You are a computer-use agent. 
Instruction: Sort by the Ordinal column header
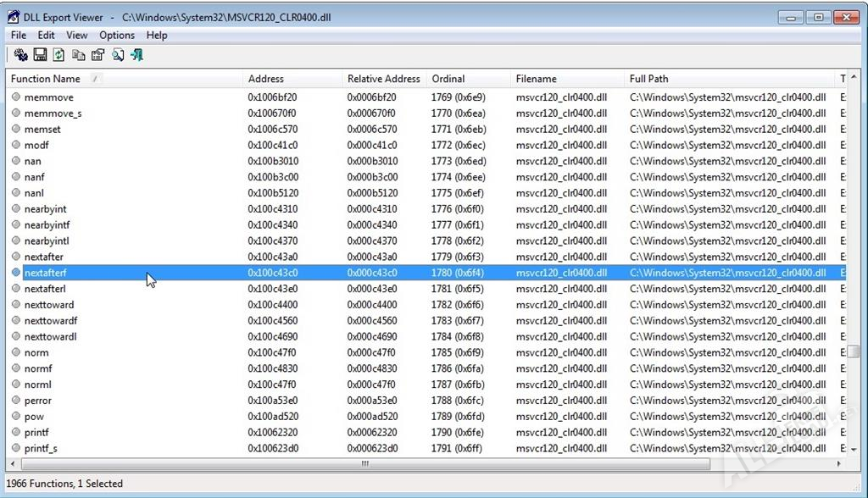pyautogui.click(x=448, y=79)
